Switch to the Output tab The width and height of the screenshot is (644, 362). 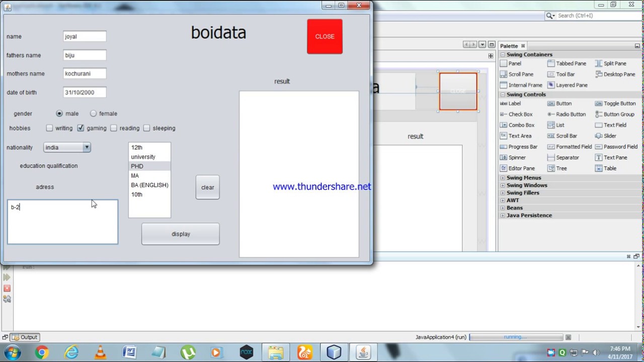[25, 337]
